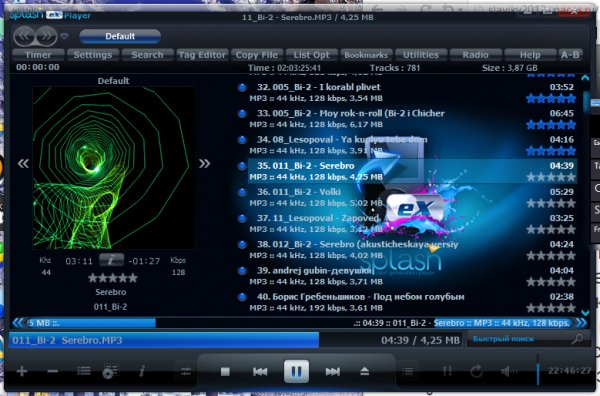The width and height of the screenshot is (600, 396).
Task: Open the Tag Editor
Action: (x=202, y=55)
